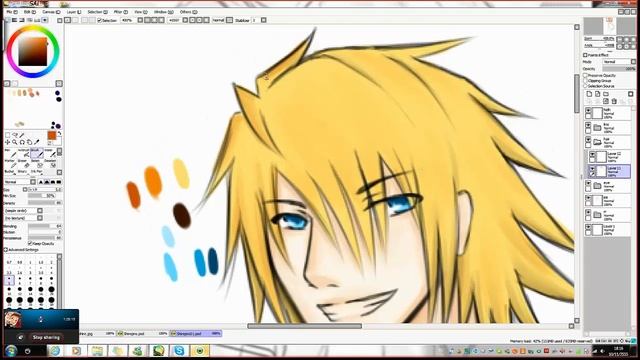
Task: Select the move tool
Action: pyautogui.click(x=7, y=142)
